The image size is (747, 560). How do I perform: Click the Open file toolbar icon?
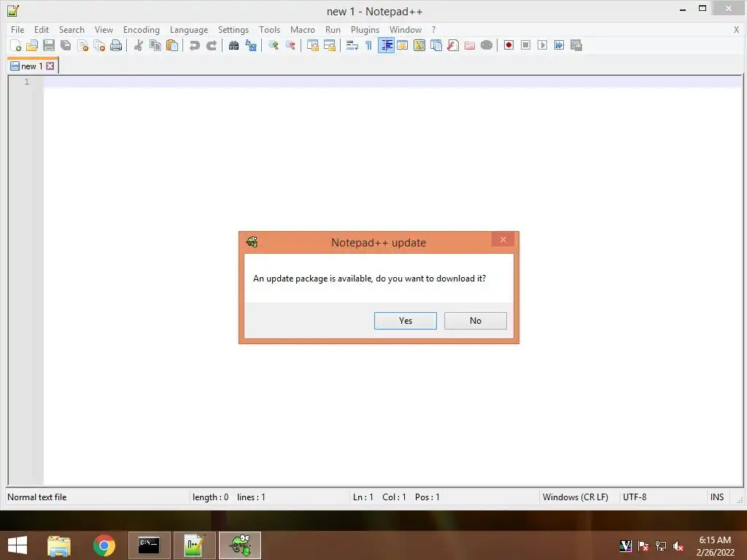coord(32,45)
